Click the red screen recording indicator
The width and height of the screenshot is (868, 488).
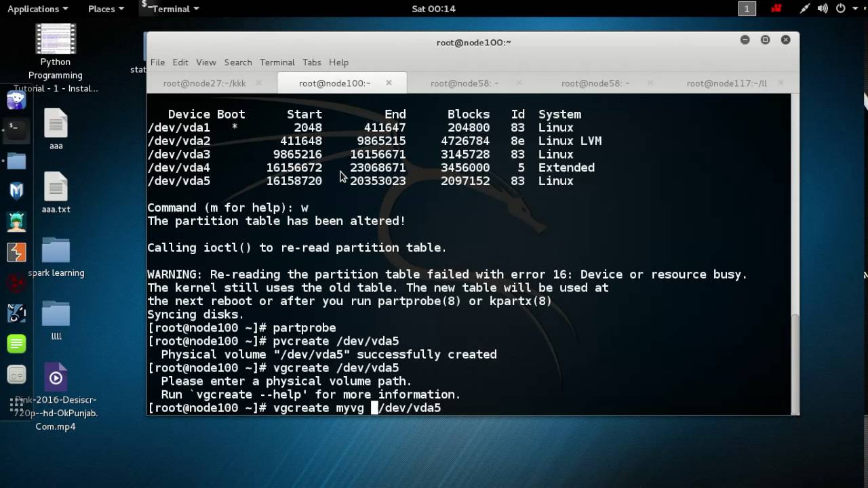tap(776, 9)
